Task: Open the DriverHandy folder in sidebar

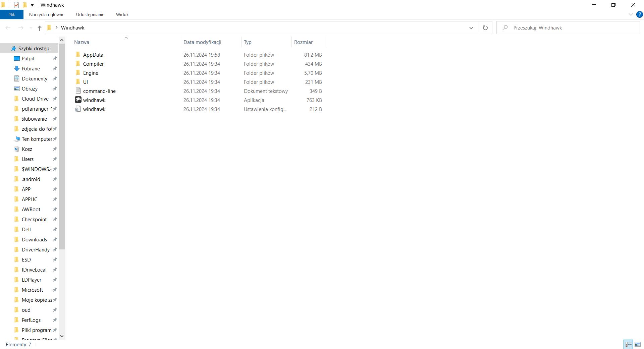Action: pos(35,249)
